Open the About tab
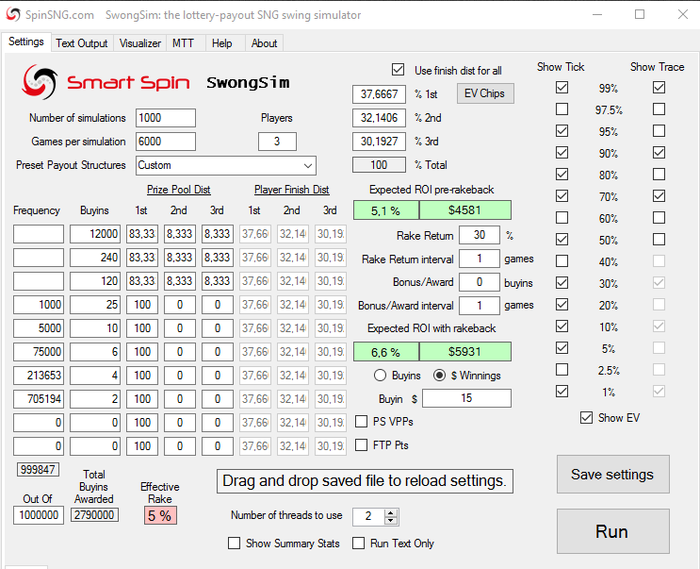The height and width of the screenshot is (569, 700). (x=264, y=43)
